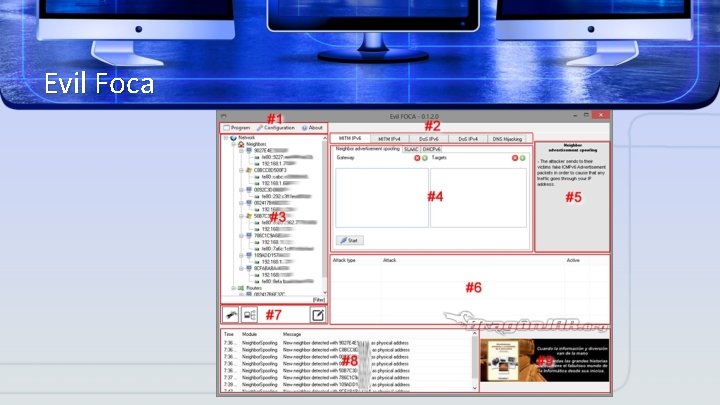Select the Neighbor advertisement spoofing sub-tab
This screenshot has height=405, width=720.
tap(367, 149)
